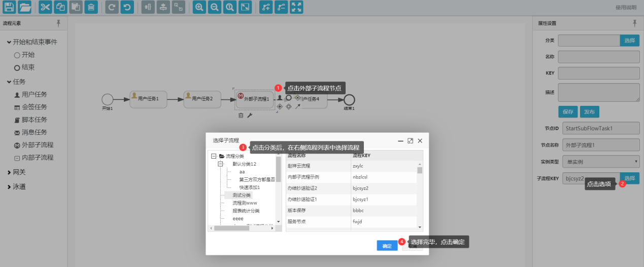Viewport: 644px width, 267px height.
Task: Select 报表统计分类 tree item
Action: click(x=246, y=211)
